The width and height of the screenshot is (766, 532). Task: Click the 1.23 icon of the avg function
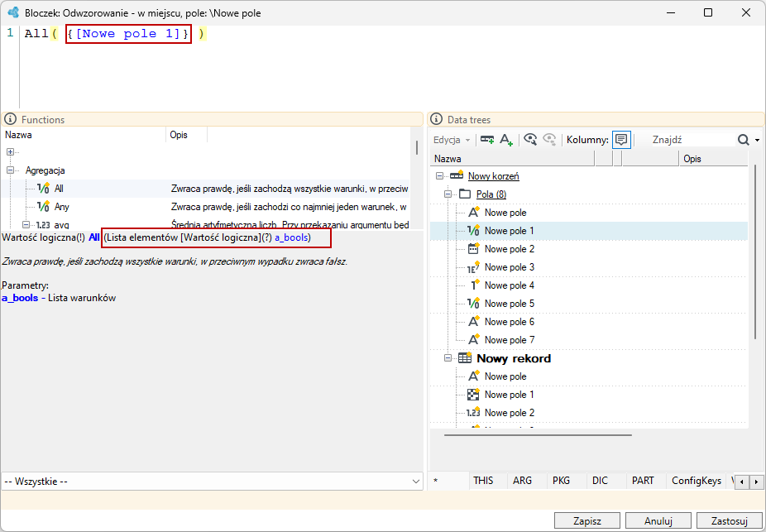click(x=44, y=225)
